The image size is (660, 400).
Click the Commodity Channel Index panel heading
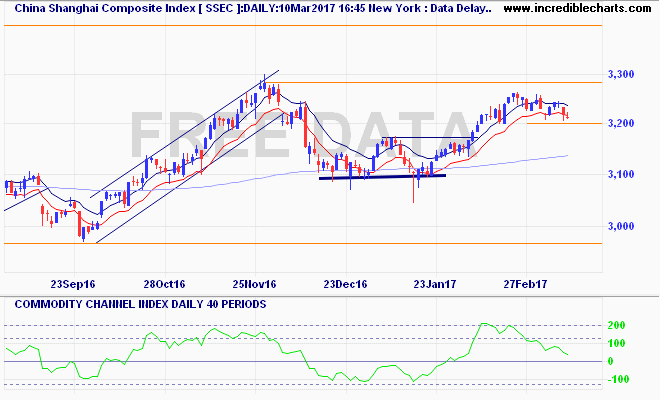[136, 302]
